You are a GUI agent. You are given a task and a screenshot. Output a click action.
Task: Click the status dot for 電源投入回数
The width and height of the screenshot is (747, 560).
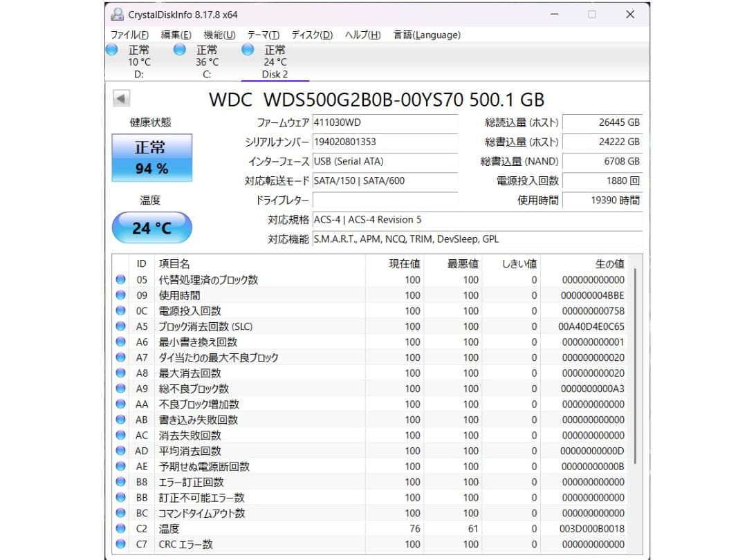[x=120, y=310]
